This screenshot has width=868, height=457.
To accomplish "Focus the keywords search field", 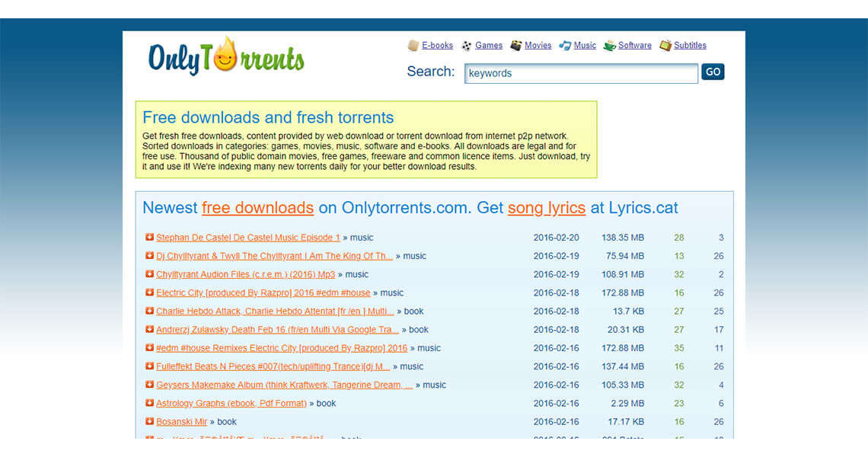I will (581, 73).
